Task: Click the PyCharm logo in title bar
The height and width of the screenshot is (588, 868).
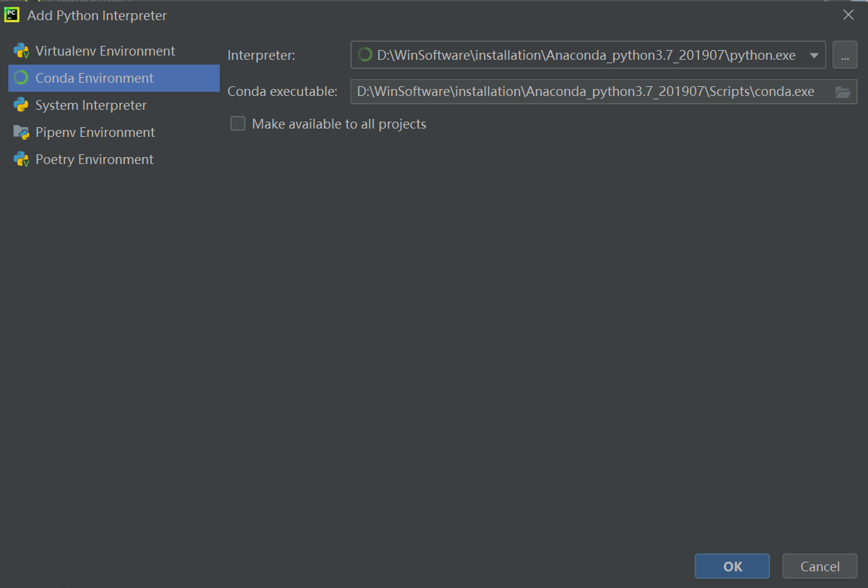Action: 12,15
